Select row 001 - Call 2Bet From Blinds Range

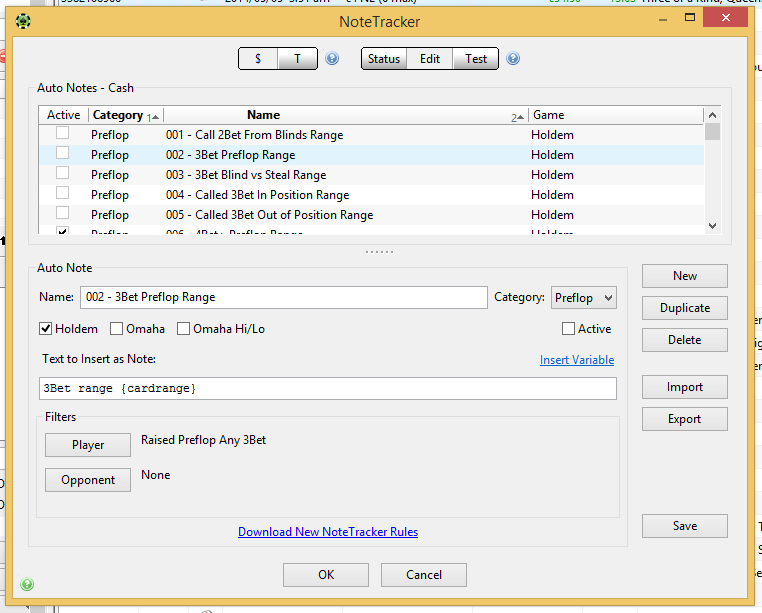(371, 135)
